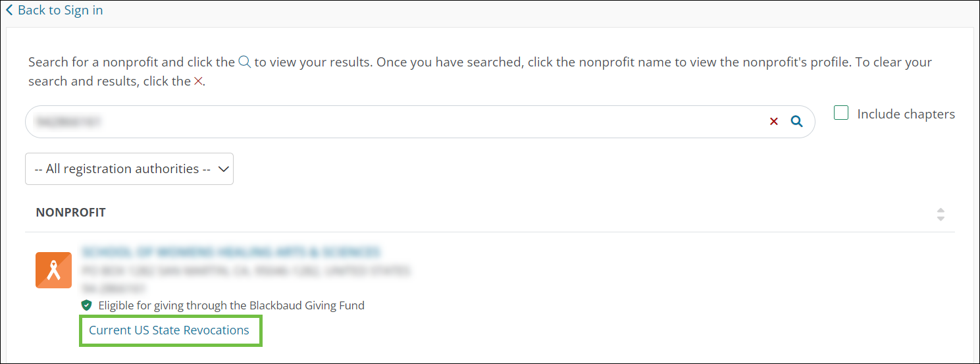The width and height of the screenshot is (980, 364).
Task: Click the orange ribbon nonprofit logo
Action: (x=53, y=271)
